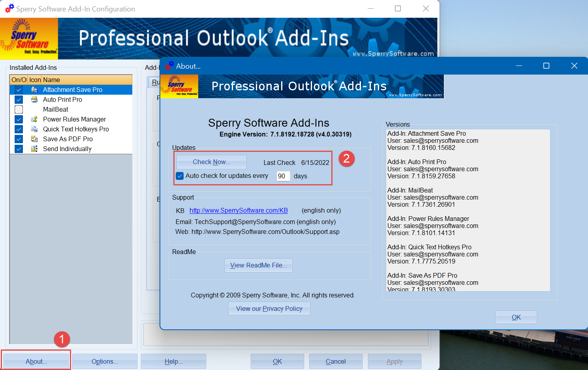
Task: Minimize the About window
Action: tap(519, 66)
